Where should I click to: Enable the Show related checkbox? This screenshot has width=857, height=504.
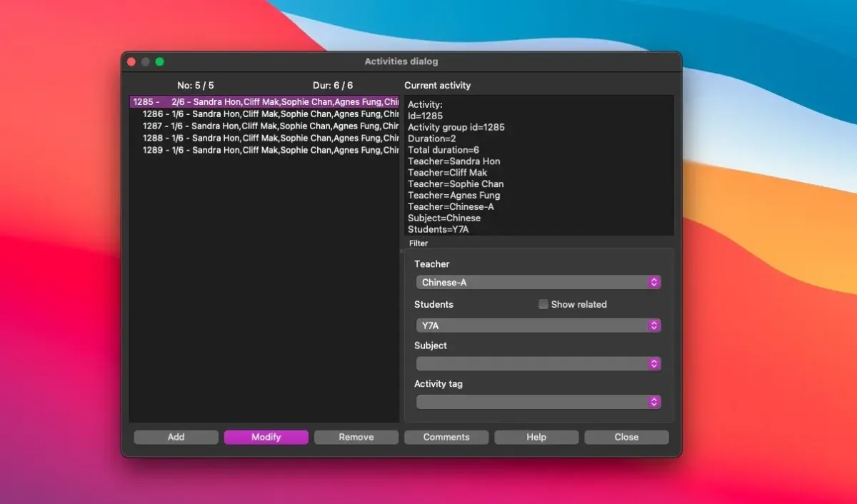tap(543, 304)
